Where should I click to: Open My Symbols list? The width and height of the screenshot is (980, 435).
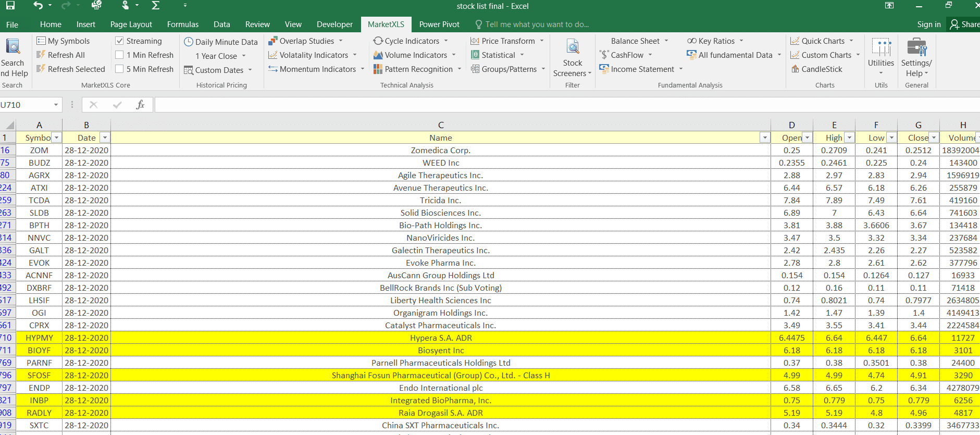coord(63,41)
